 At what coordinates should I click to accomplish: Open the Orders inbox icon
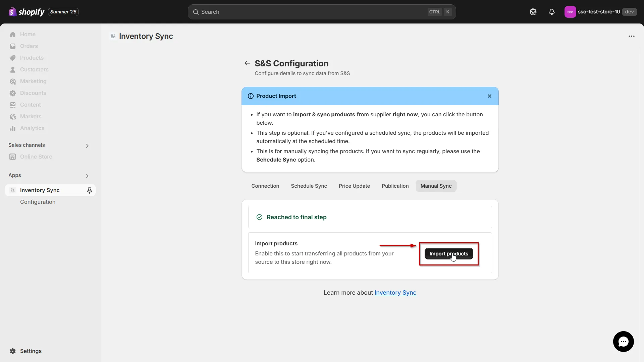[x=13, y=46]
